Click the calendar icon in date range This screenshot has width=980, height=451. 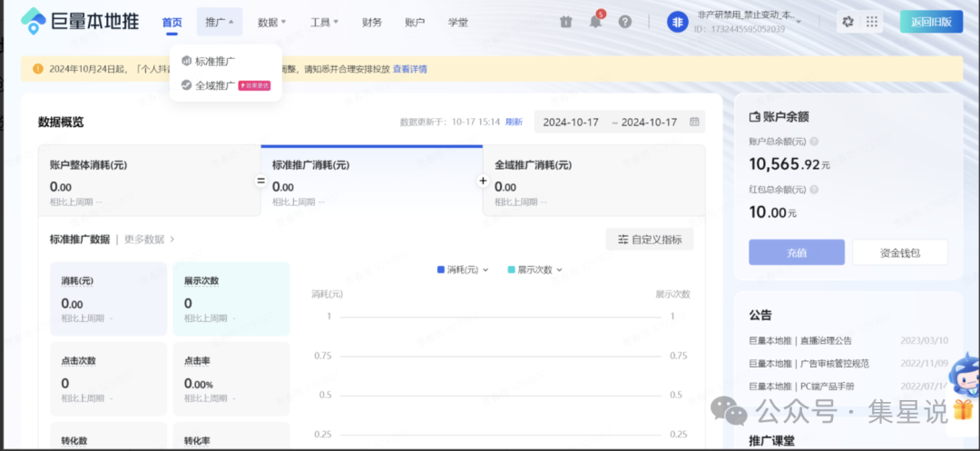[694, 122]
